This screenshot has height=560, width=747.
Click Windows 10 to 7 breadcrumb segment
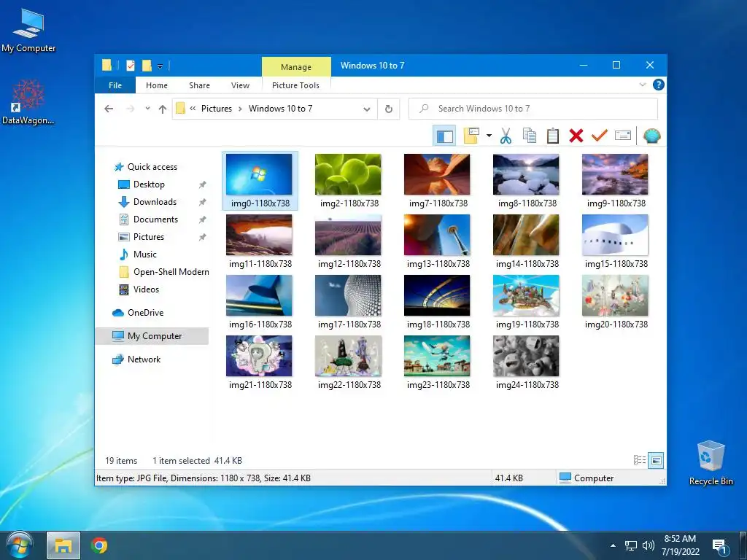point(280,109)
